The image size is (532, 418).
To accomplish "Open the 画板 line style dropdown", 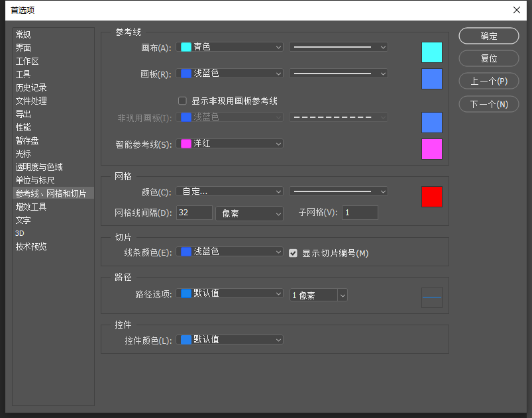I will pyautogui.click(x=339, y=74).
